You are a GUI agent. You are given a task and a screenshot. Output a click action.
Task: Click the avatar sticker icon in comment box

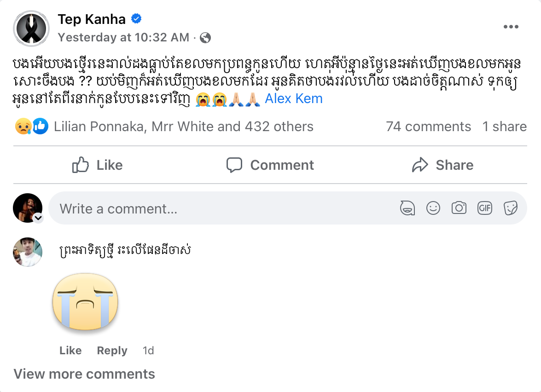(407, 208)
